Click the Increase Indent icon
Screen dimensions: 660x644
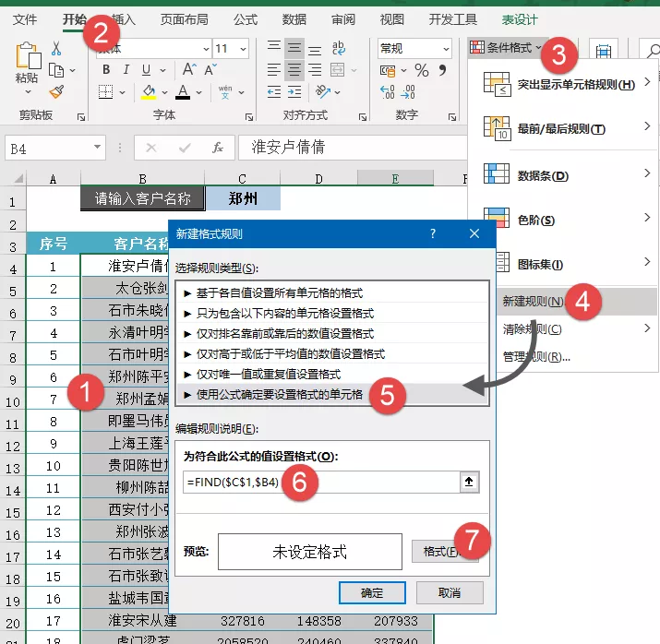294,91
